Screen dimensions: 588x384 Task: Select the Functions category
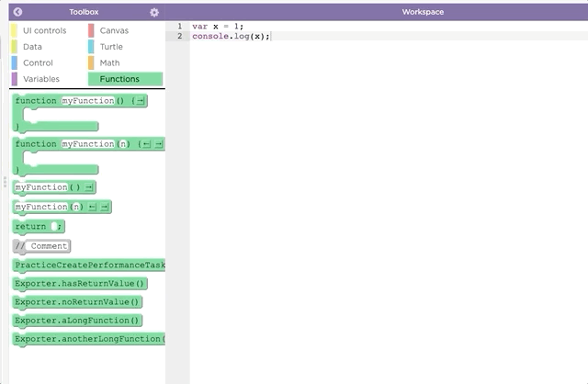[125, 79]
